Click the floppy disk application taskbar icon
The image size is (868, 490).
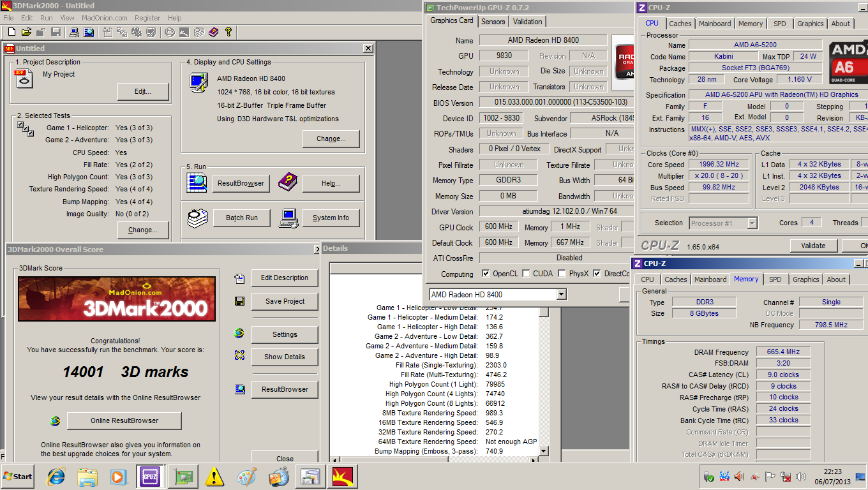(x=311, y=477)
